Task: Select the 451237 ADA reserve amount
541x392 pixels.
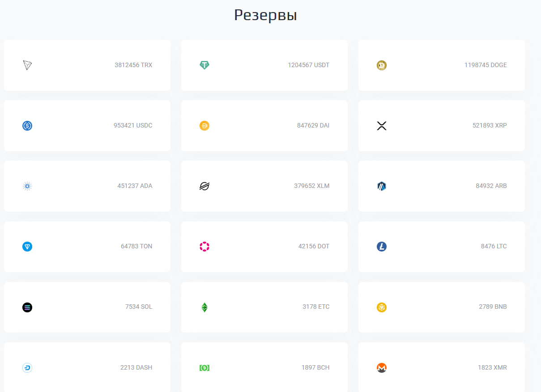Action: 135,186
